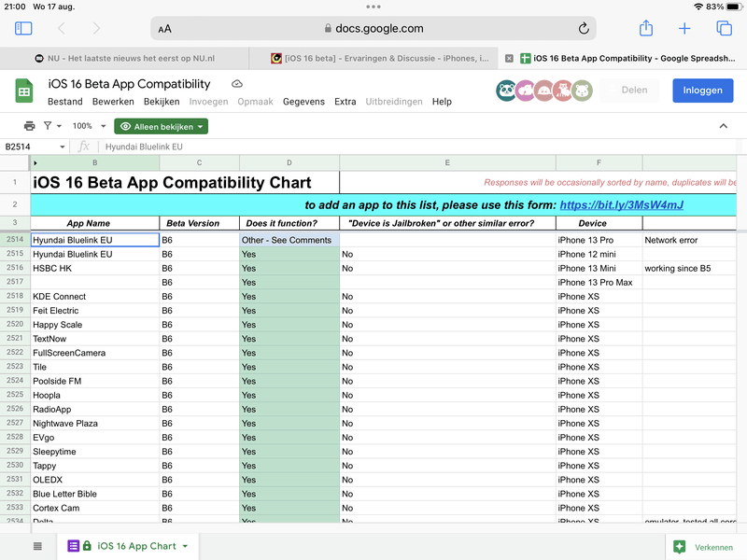Image resolution: width=747 pixels, height=560 pixels.
Task: Click the Verkennen explore button
Action: click(x=706, y=546)
